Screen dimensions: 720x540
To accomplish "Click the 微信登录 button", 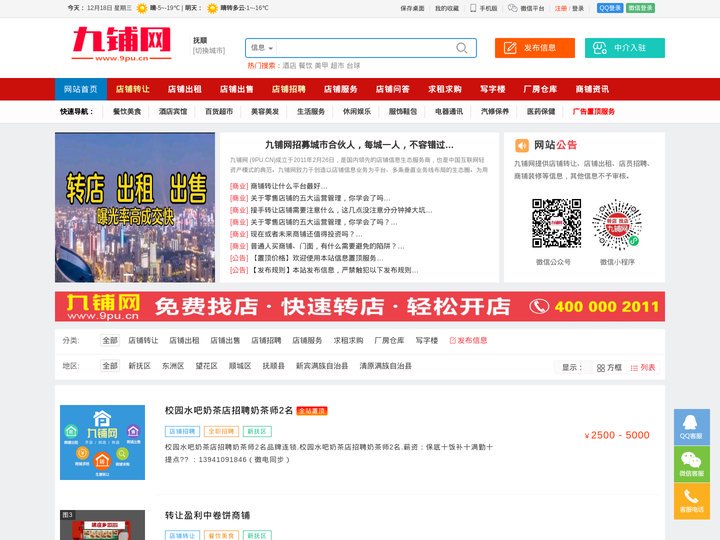I will click(641, 8).
